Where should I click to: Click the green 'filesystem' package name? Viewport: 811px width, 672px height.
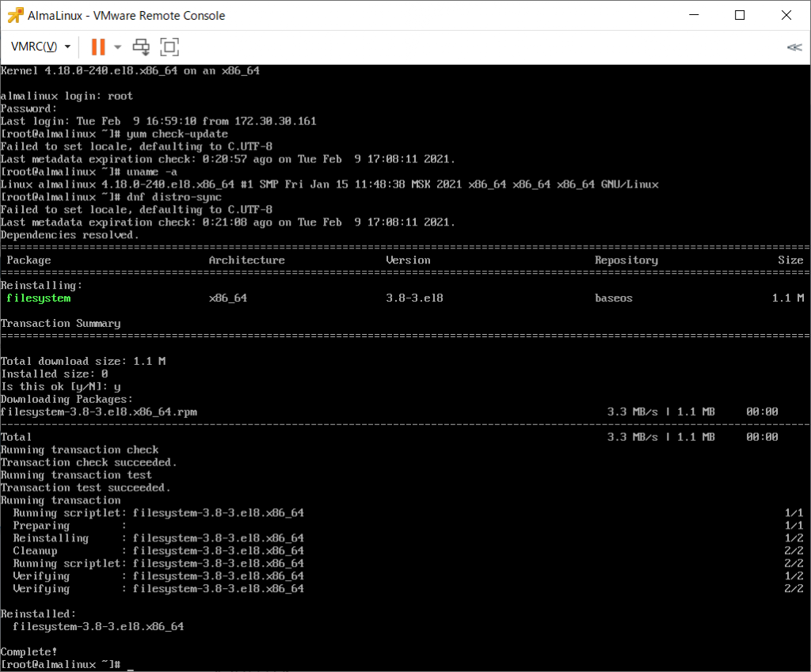pyautogui.click(x=38, y=298)
